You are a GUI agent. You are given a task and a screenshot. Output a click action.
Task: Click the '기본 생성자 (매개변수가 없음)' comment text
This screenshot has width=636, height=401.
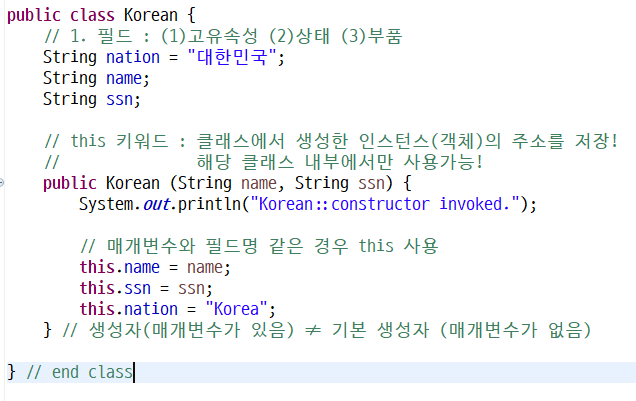pyautogui.click(x=461, y=330)
